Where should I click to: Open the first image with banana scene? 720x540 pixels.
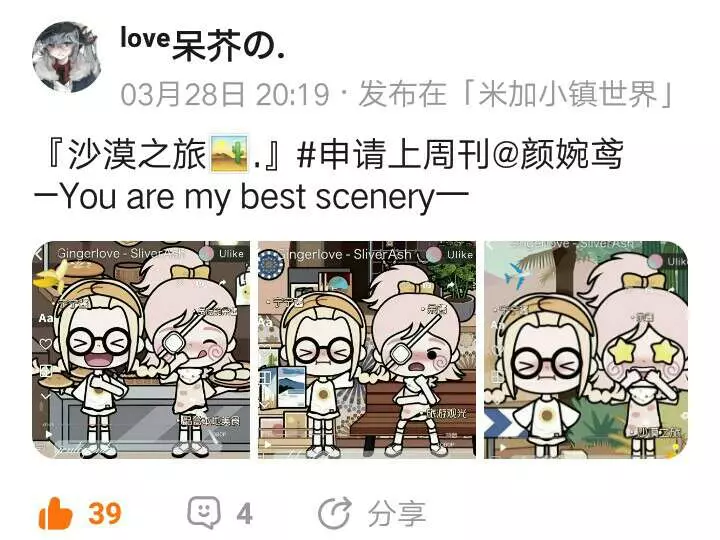click(x=141, y=350)
